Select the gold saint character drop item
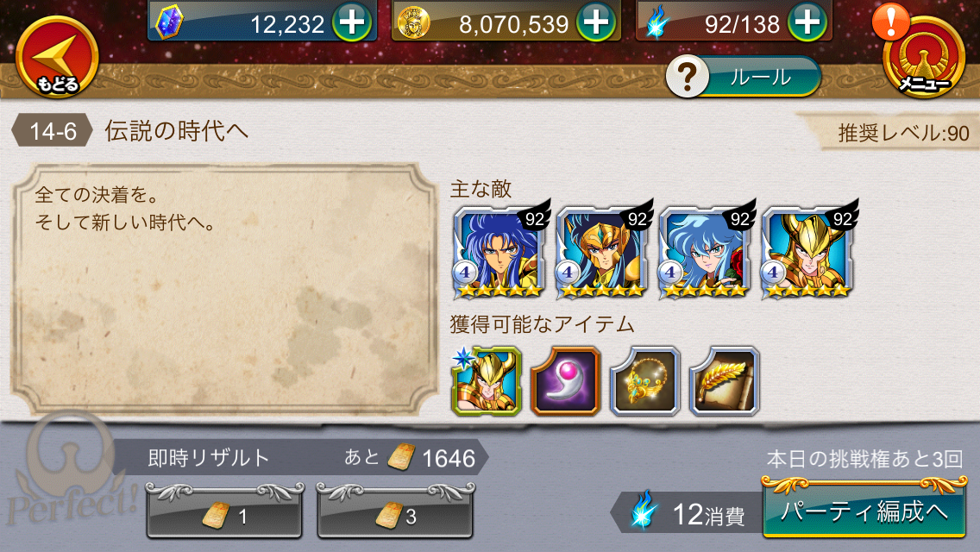This screenshot has width=980, height=552. coord(487,380)
